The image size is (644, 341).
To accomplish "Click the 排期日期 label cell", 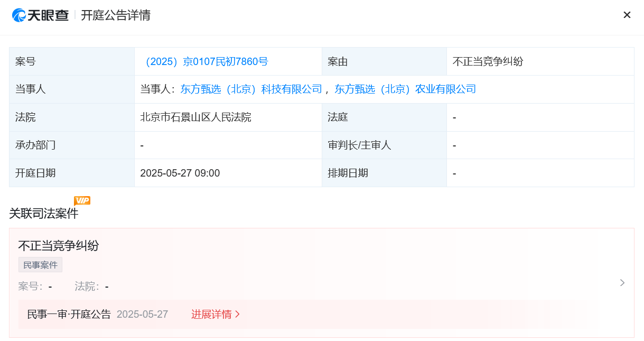I will coord(385,173).
